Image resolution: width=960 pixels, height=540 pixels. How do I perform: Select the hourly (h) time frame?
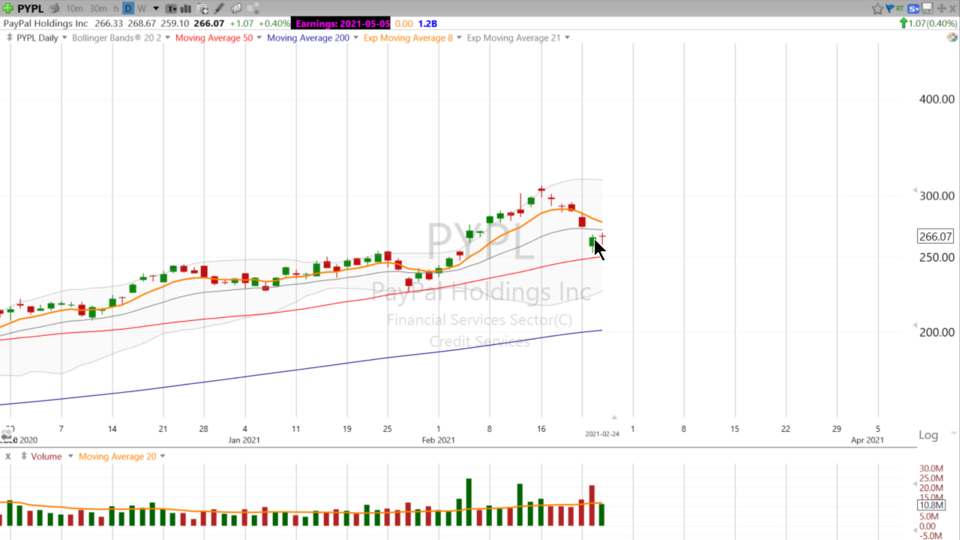(x=116, y=9)
